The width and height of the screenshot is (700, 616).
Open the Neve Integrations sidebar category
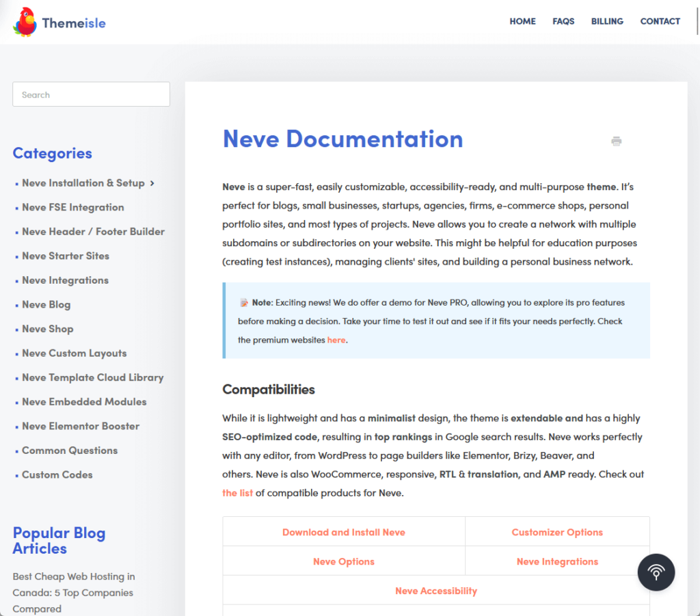(65, 280)
